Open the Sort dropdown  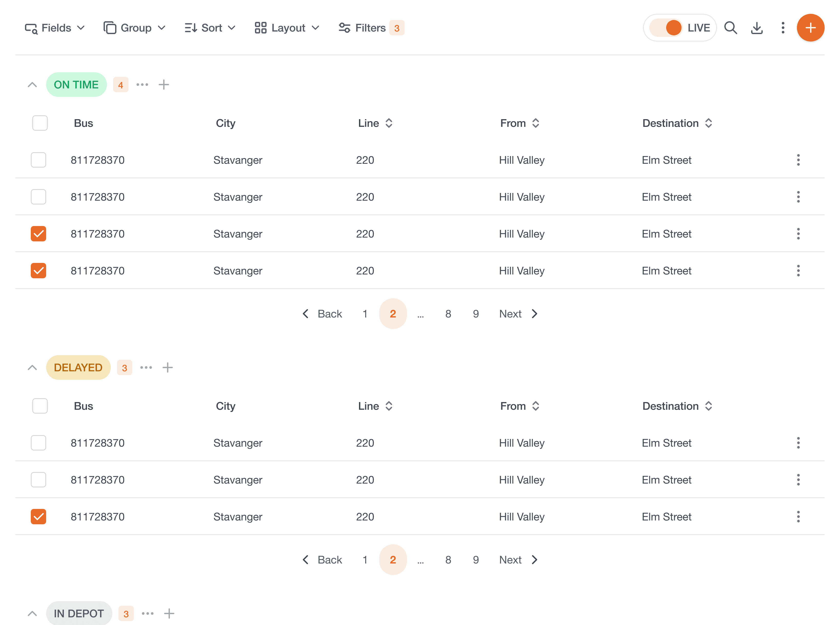tap(210, 28)
